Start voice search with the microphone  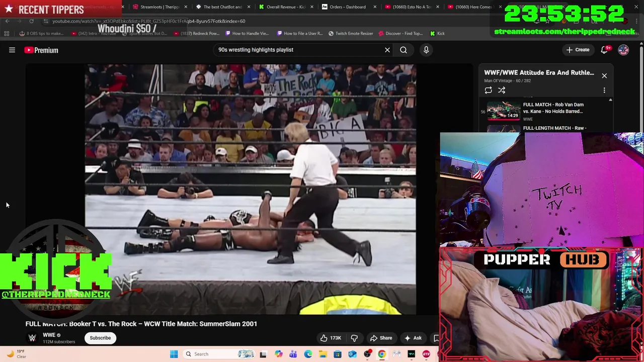coord(426,50)
